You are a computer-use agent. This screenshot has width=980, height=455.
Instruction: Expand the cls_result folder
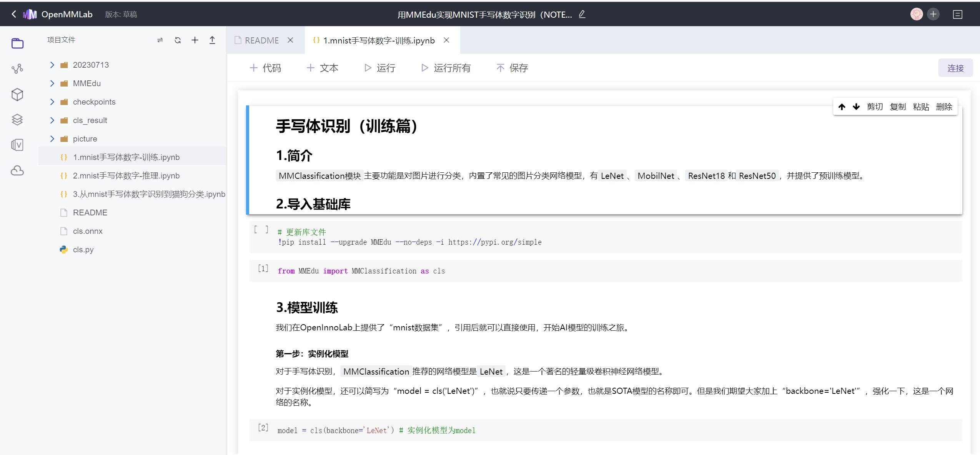[x=52, y=120]
